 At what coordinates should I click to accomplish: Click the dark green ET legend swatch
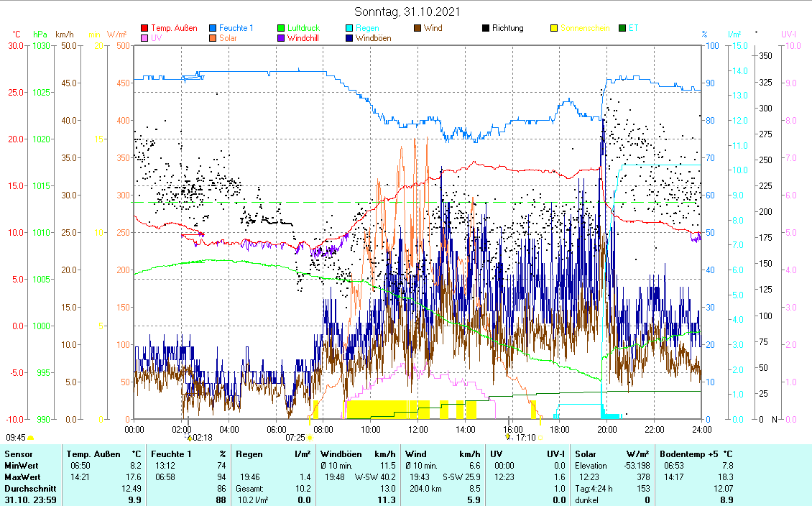(x=622, y=29)
